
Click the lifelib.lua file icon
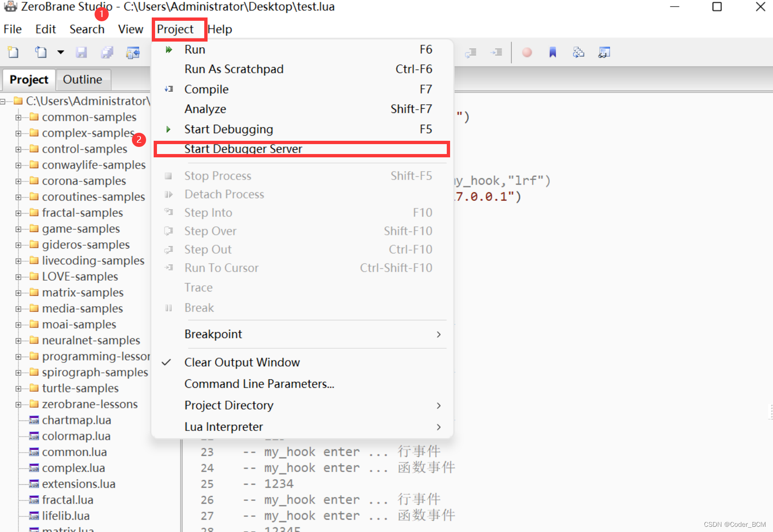34,516
